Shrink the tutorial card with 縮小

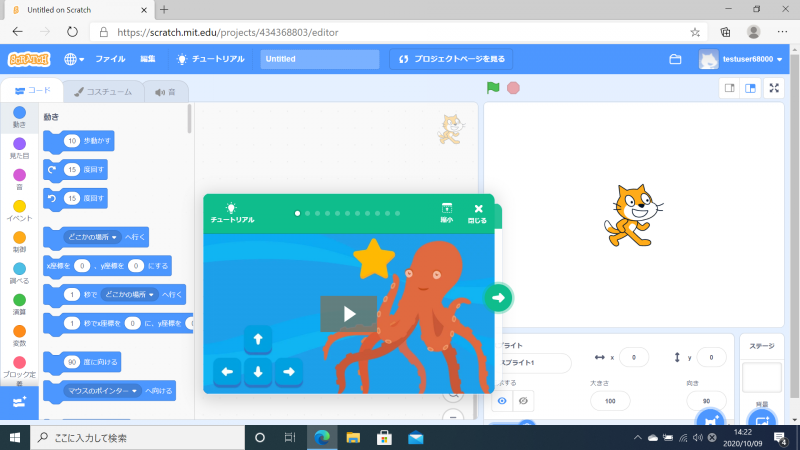(446, 213)
